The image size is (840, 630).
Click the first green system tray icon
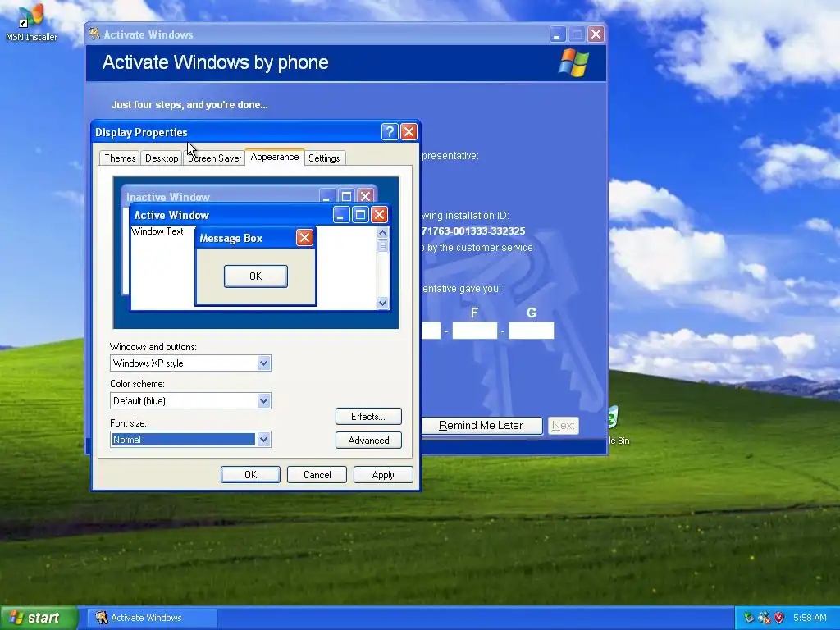pos(749,618)
